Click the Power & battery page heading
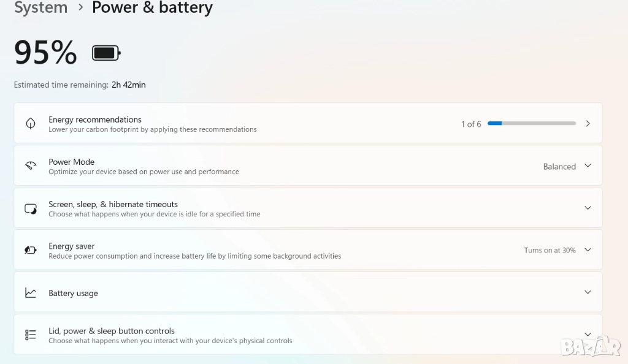 [152, 8]
